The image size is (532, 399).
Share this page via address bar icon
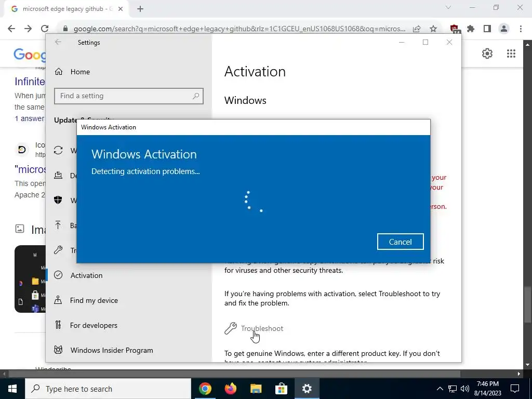point(417,29)
